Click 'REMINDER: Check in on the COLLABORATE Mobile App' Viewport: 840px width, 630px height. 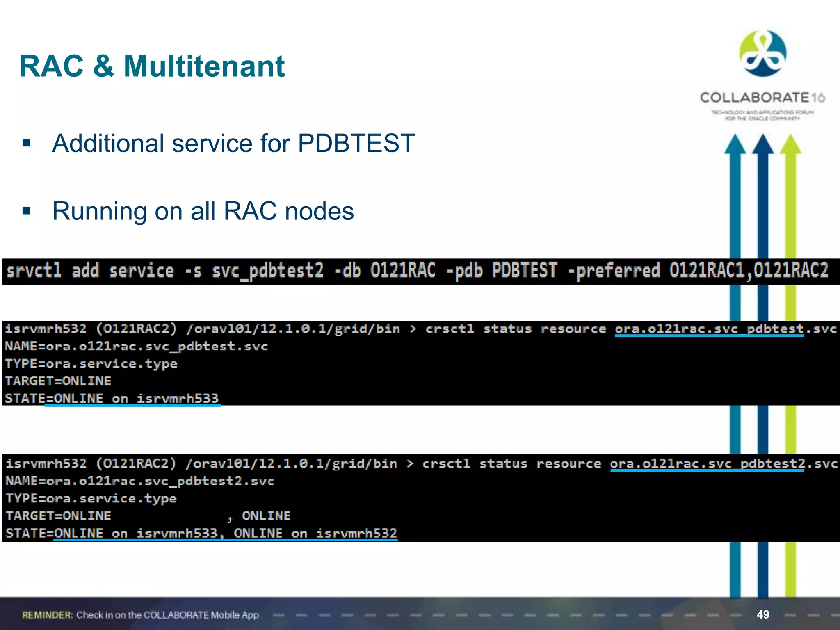tap(140, 615)
